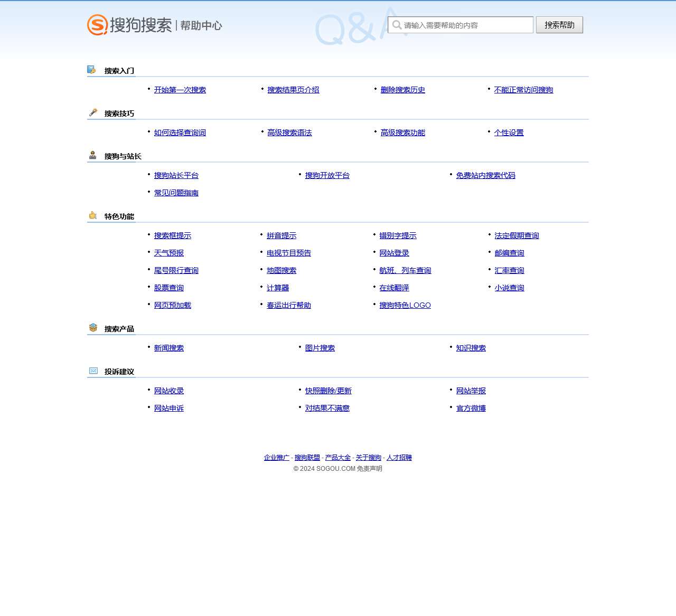Image resolution: width=676 pixels, height=616 pixels.
Task: Go to 搜狗站长平台 link
Action: tap(176, 175)
